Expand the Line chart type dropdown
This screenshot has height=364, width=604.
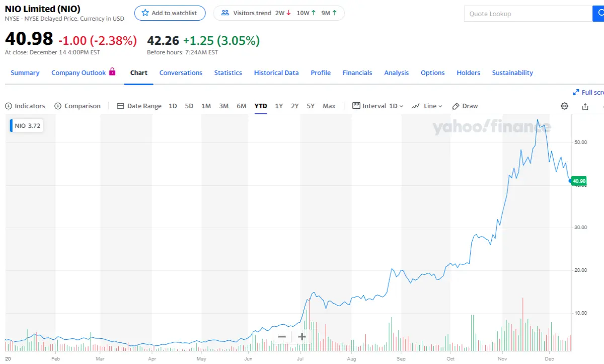(x=440, y=106)
